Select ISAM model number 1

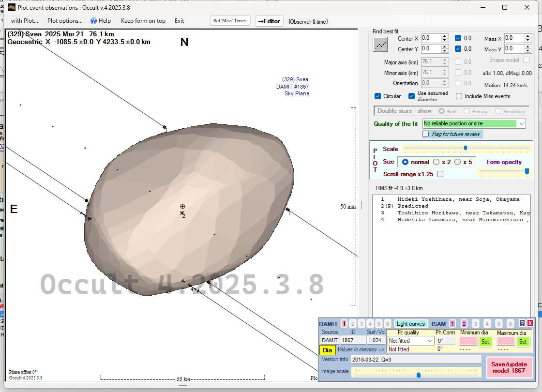pos(452,324)
